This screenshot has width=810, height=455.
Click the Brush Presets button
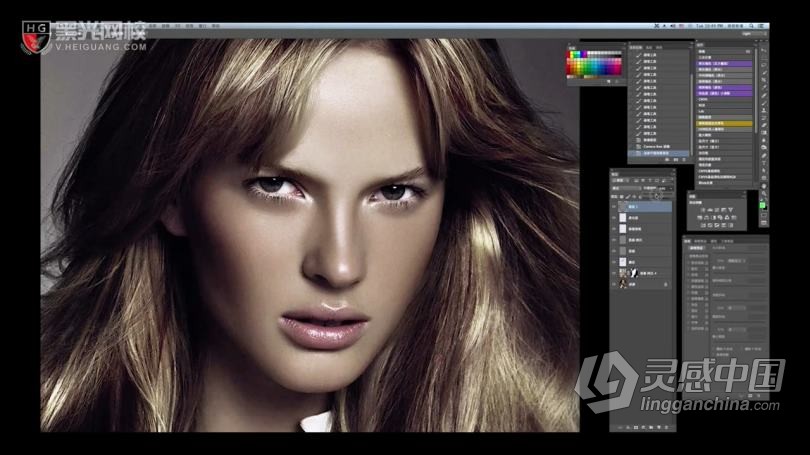point(697,248)
